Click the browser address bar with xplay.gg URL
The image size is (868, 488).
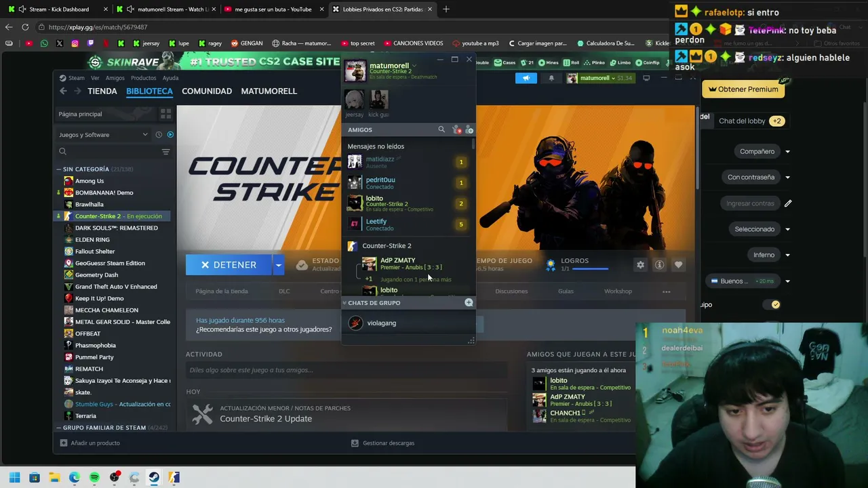[353, 27]
